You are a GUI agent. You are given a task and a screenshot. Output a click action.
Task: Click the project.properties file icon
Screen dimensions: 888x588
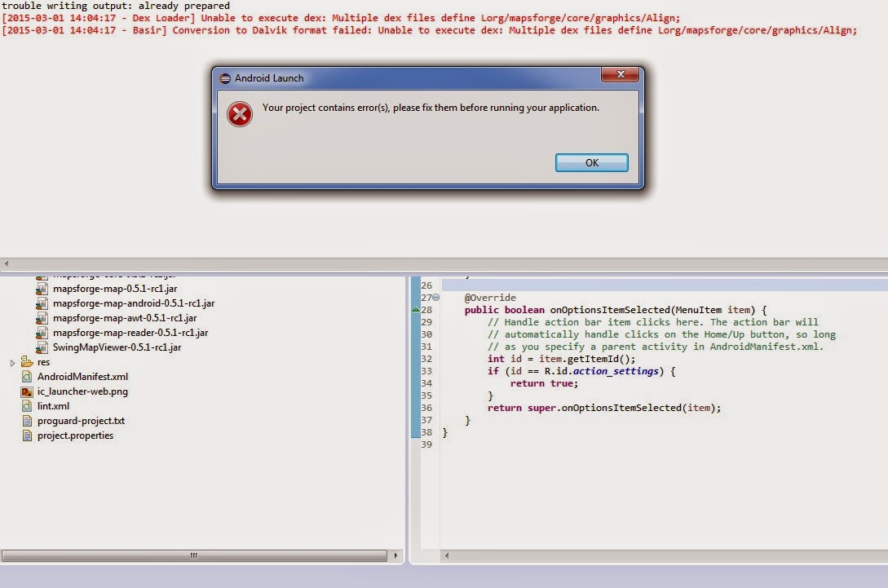[x=27, y=435]
